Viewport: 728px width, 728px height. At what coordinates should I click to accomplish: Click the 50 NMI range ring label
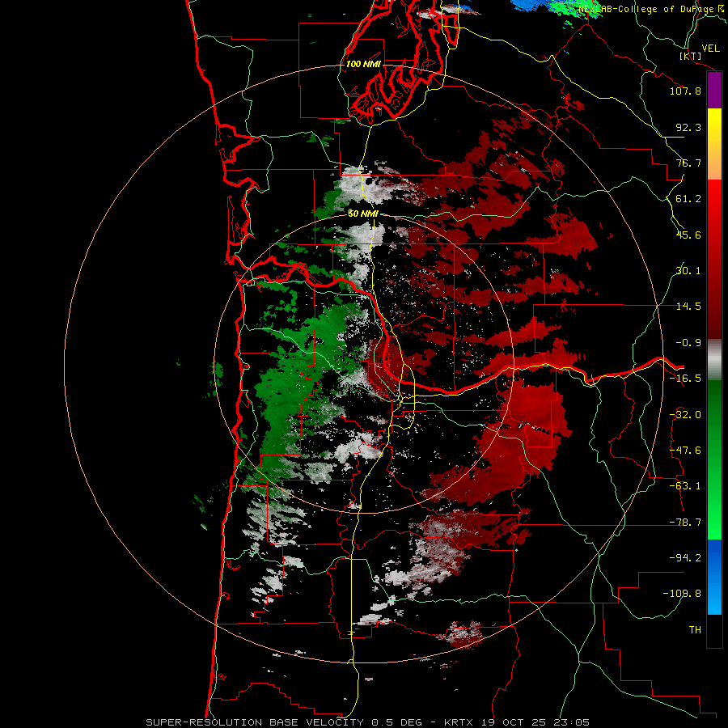click(363, 214)
